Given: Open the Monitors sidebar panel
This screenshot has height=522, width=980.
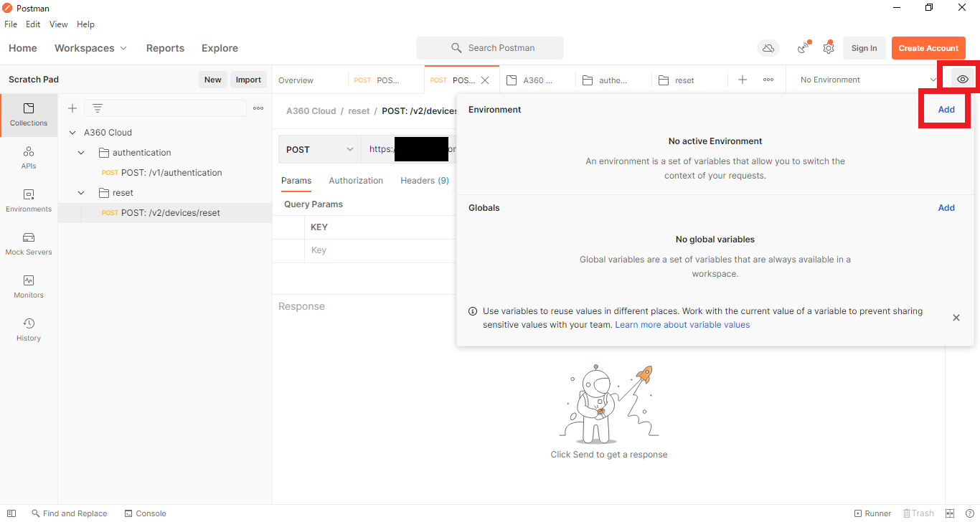Looking at the screenshot, I should coord(29,287).
